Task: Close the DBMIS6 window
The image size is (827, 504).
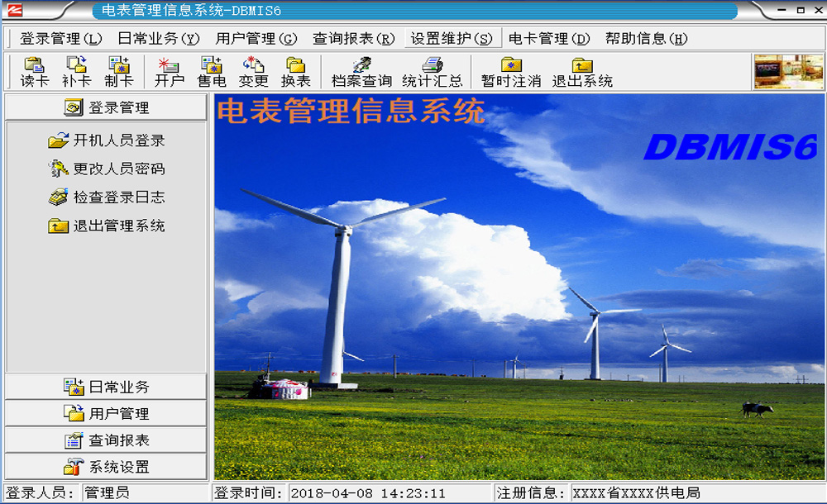Action: tap(819, 10)
